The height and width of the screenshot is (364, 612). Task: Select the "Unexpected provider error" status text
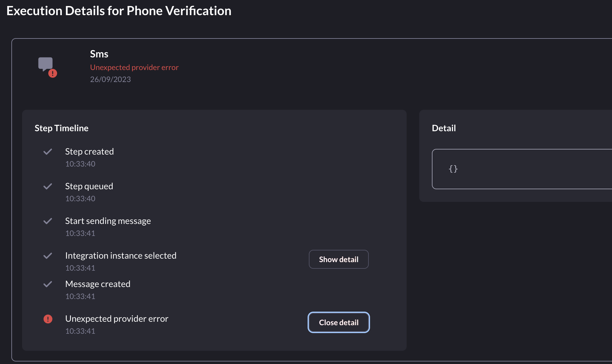134,67
